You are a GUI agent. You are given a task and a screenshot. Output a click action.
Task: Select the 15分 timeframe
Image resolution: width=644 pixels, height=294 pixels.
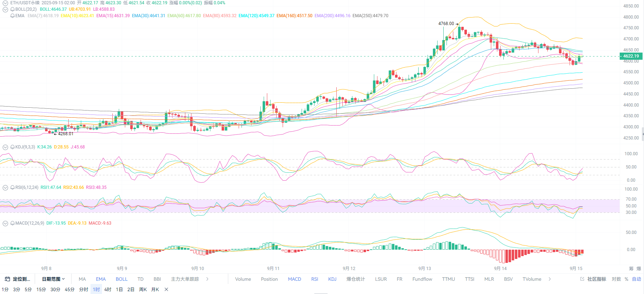coord(41,289)
